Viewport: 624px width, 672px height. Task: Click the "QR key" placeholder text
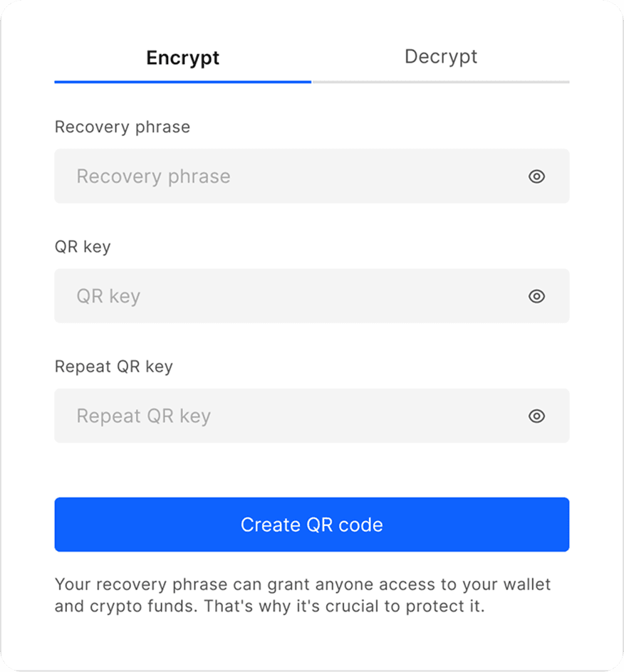point(108,296)
